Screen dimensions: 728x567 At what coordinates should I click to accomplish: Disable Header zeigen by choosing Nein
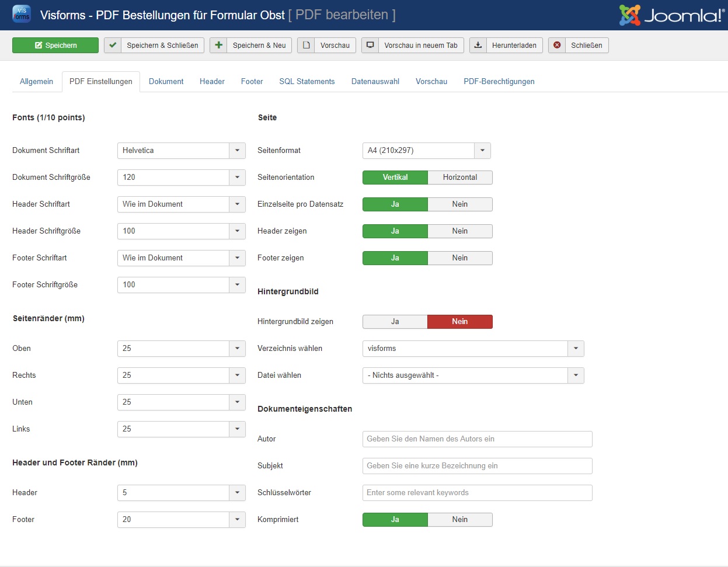pyautogui.click(x=459, y=231)
